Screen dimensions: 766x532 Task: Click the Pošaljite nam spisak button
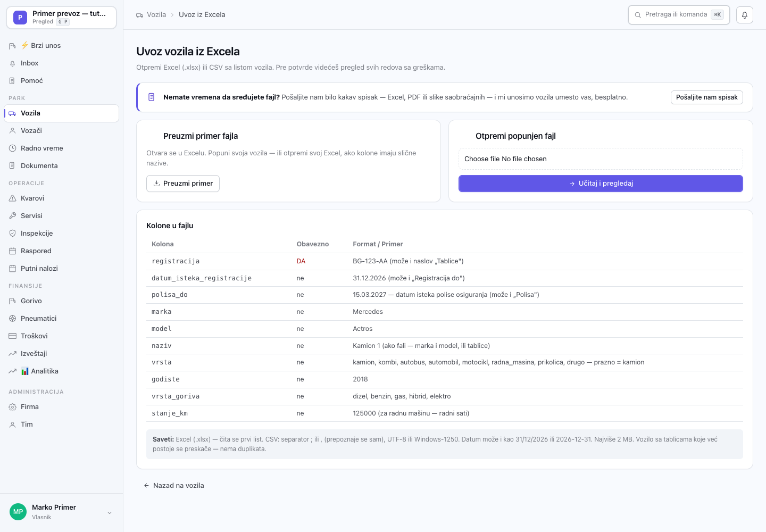[x=706, y=97]
